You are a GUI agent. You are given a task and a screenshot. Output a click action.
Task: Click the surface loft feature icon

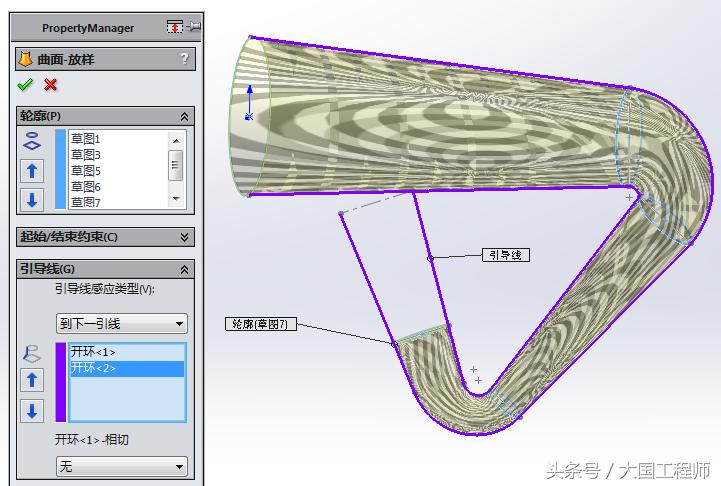[25, 59]
